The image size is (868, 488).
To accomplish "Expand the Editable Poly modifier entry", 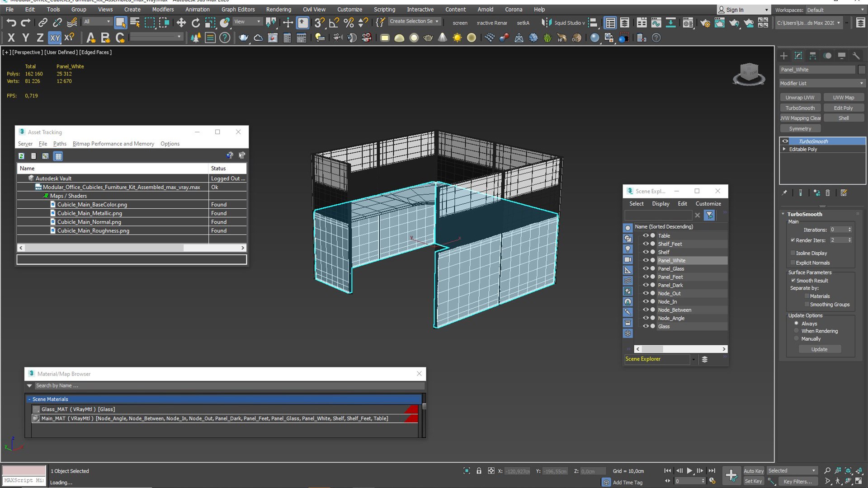I will coord(784,149).
